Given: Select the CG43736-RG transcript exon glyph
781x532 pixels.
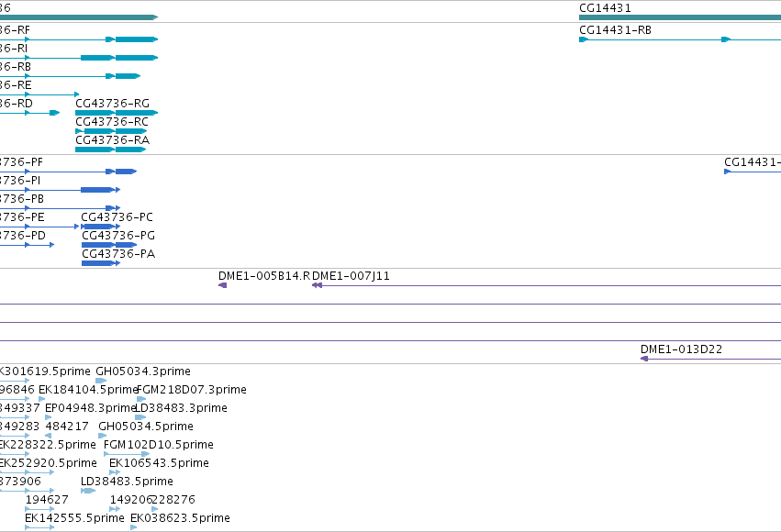Looking at the screenshot, I should coord(117,113).
